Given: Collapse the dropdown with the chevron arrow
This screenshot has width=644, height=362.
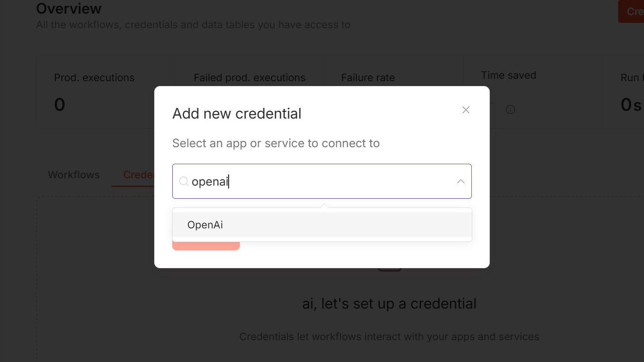Looking at the screenshot, I should (460, 181).
